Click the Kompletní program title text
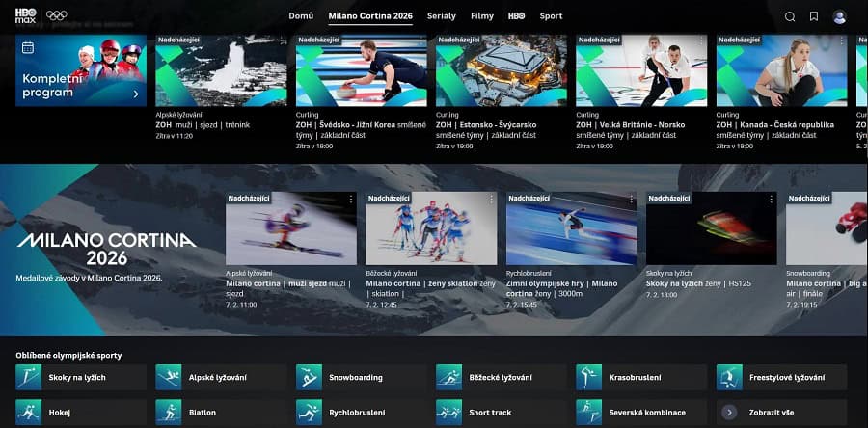This screenshot has width=868, height=428. pos(52,85)
